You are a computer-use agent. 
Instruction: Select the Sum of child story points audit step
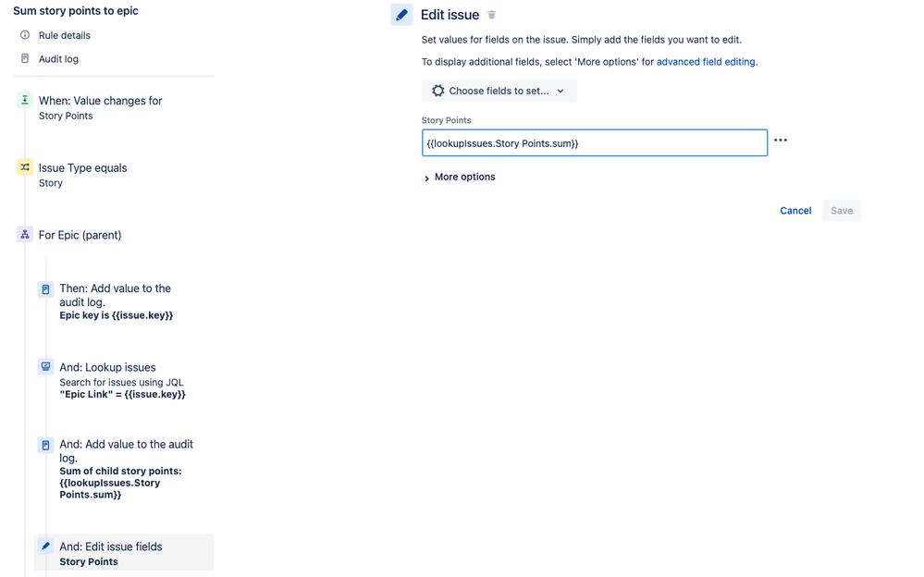coord(124,469)
